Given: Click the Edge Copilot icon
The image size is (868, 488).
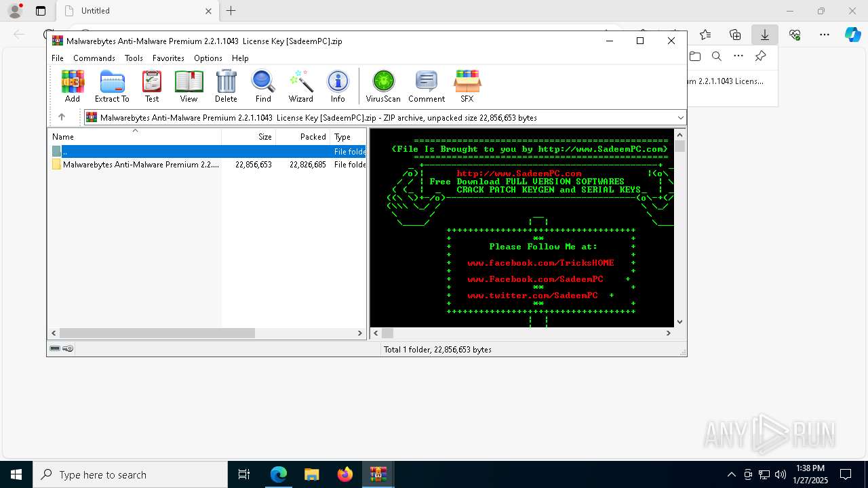Looking at the screenshot, I should [852, 35].
